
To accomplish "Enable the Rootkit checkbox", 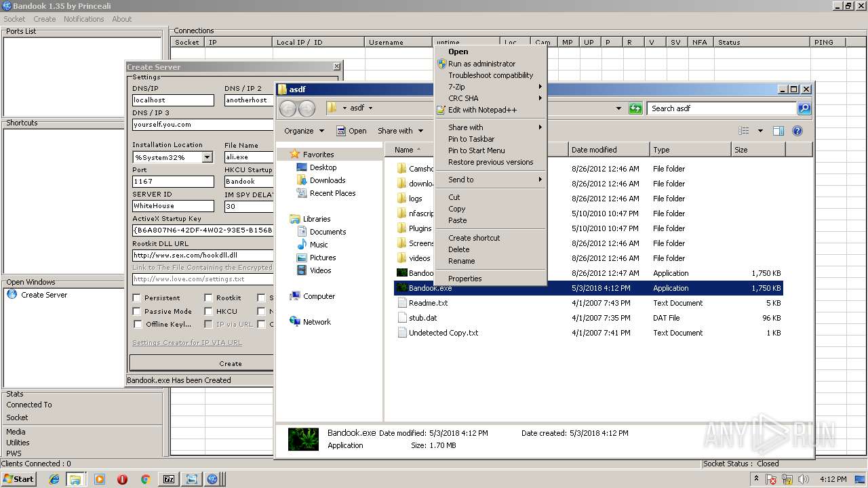I will coord(209,298).
